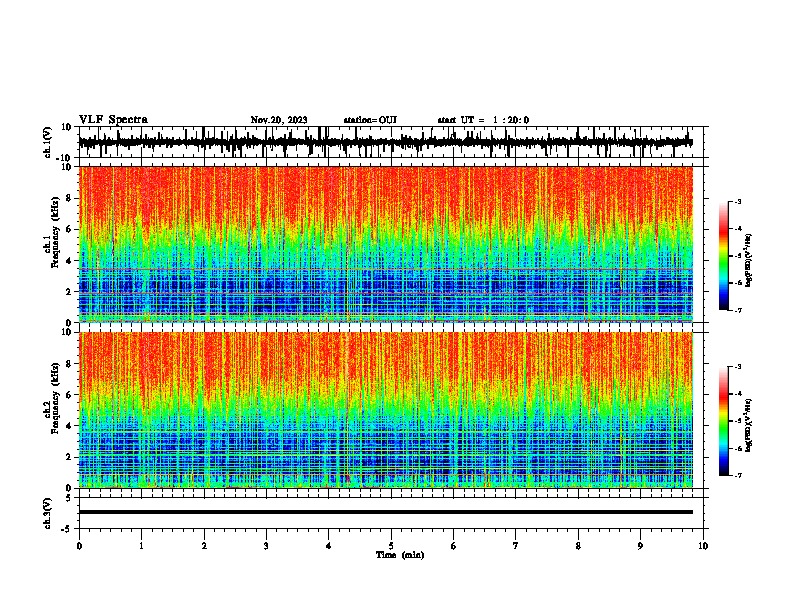Click the ch.1 spectrogram color bar
This screenshot has height=612, width=792.
(724, 256)
